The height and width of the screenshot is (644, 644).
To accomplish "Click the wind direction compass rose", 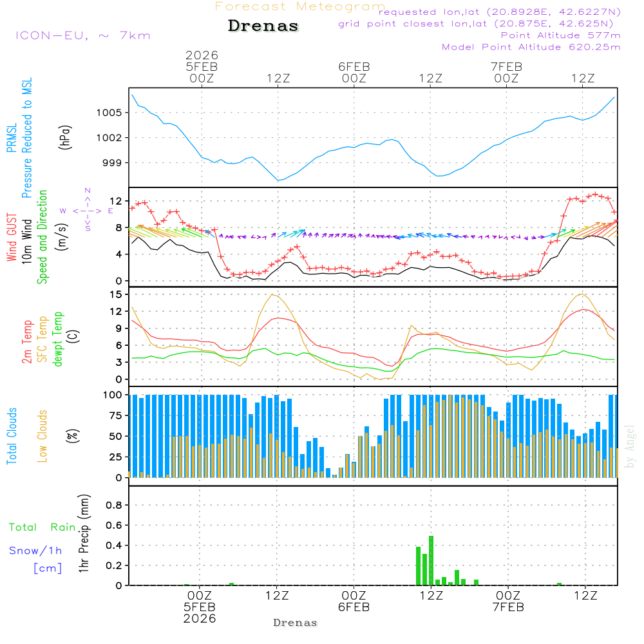I will click(x=87, y=210).
